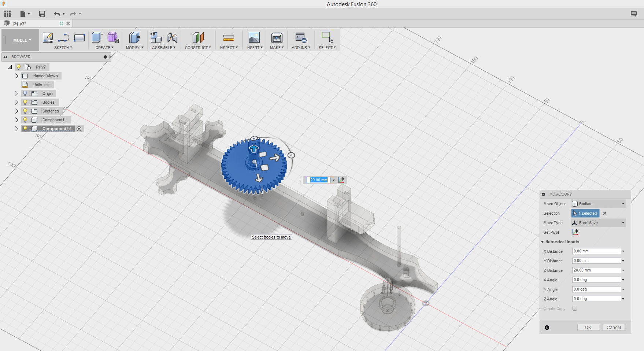Toggle visibility bulb of Origin
The height and width of the screenshot is (351, 644).
click(25, 93)
